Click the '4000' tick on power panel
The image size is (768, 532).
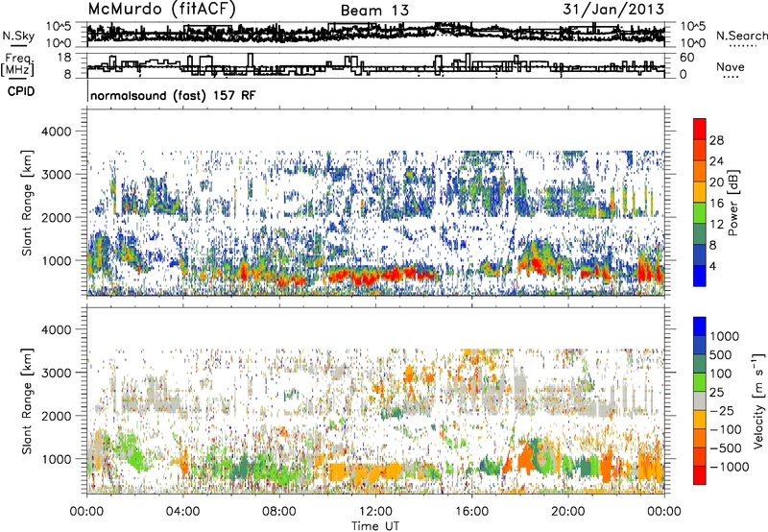pos(56,132)
